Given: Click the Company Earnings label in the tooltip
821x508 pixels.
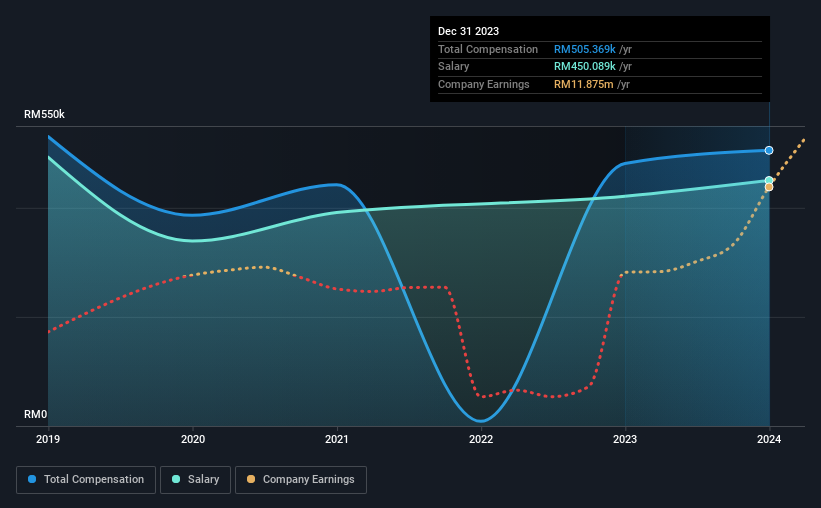Looking at the screenshot, I should tap(483, 84).
